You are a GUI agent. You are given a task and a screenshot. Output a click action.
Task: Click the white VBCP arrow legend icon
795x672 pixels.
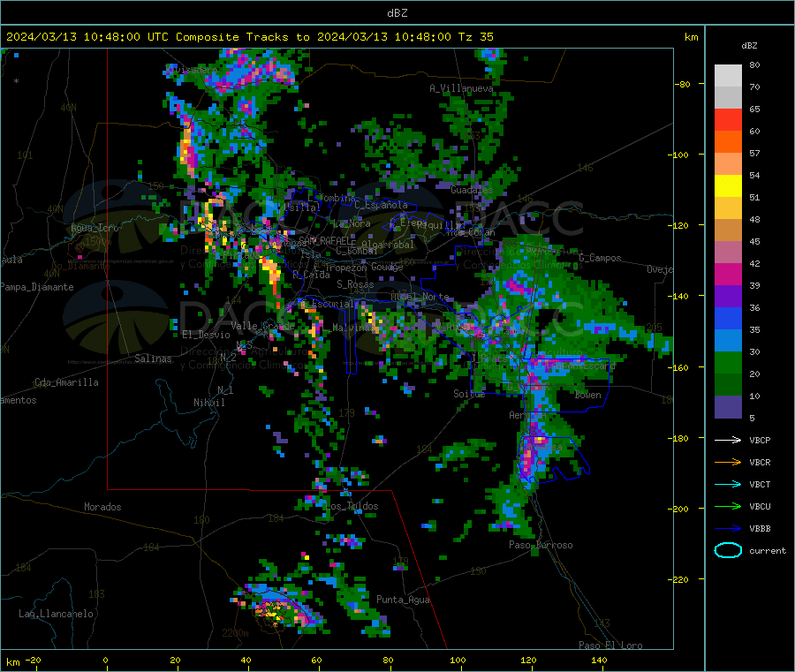[x=728, y=440]
